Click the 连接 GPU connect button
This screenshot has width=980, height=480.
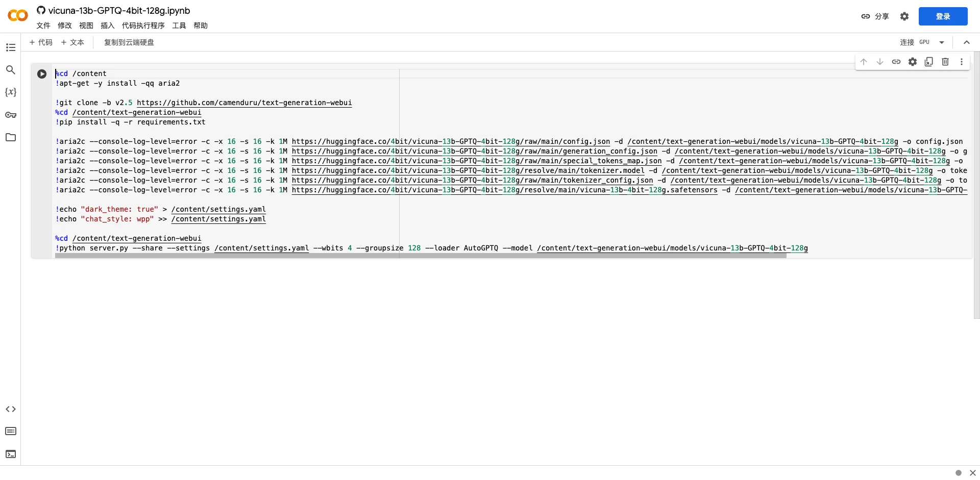[915, 42]
